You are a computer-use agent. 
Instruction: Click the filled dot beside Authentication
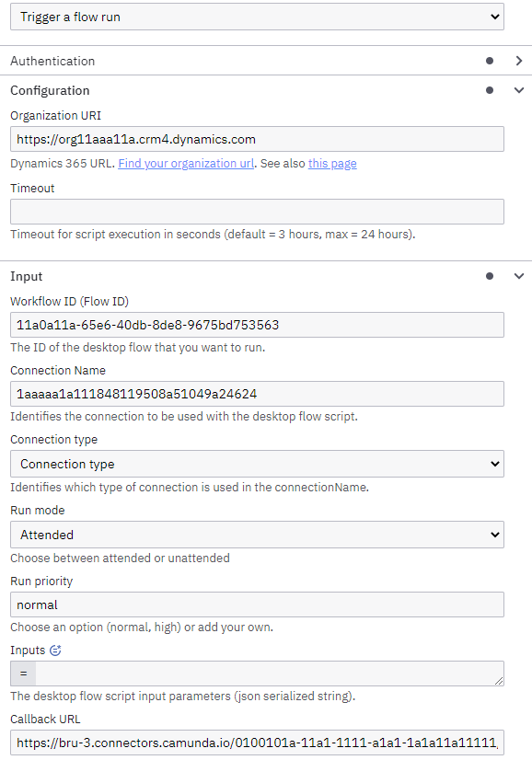[x=489, y=61]
